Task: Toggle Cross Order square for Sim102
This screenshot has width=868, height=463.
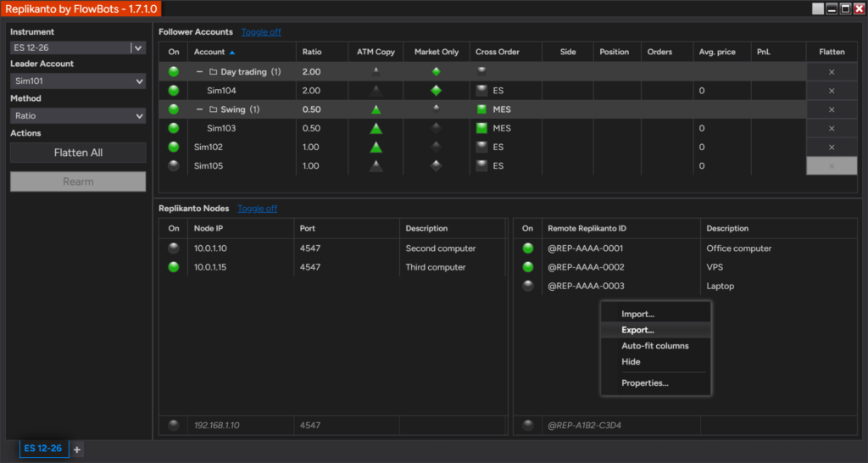Action: point(481,147)
